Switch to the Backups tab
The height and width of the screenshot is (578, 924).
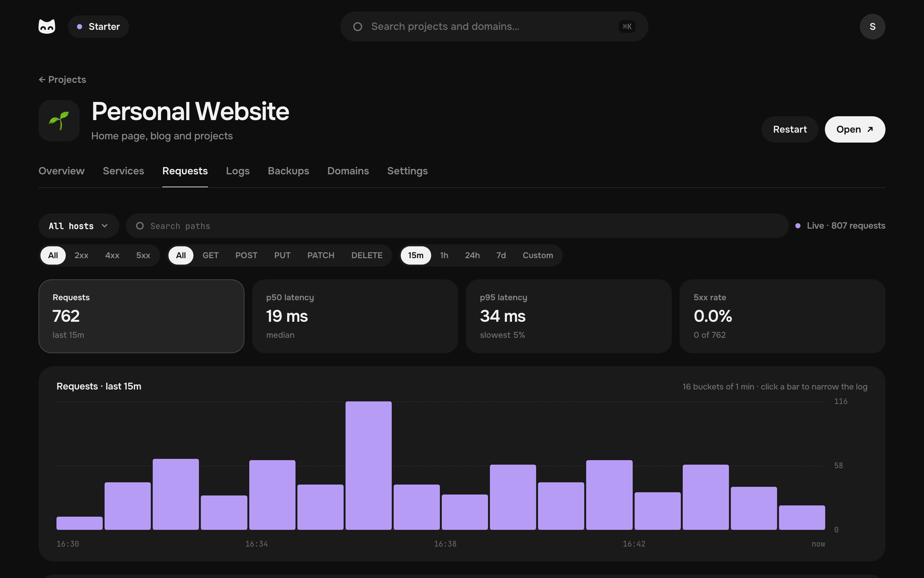point(288,171)
